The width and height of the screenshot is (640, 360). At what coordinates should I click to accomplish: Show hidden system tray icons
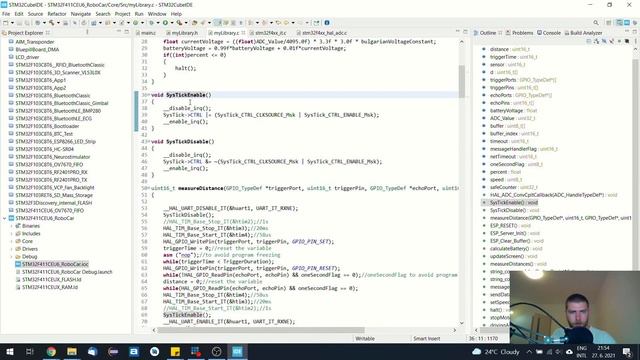529,351
